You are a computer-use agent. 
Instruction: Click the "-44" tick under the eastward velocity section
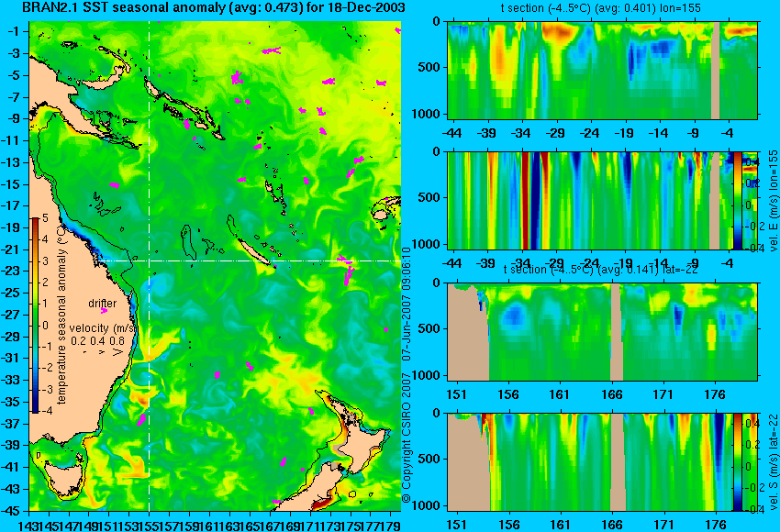(x=451, y=263)
